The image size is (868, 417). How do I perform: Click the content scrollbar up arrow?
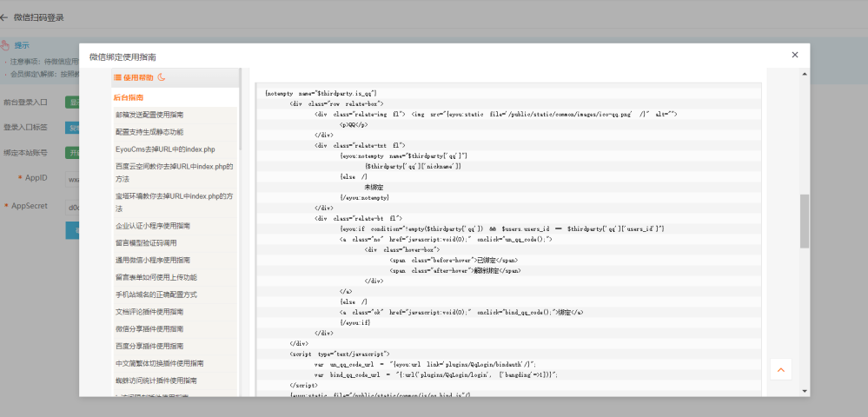[x=805, y=73]
